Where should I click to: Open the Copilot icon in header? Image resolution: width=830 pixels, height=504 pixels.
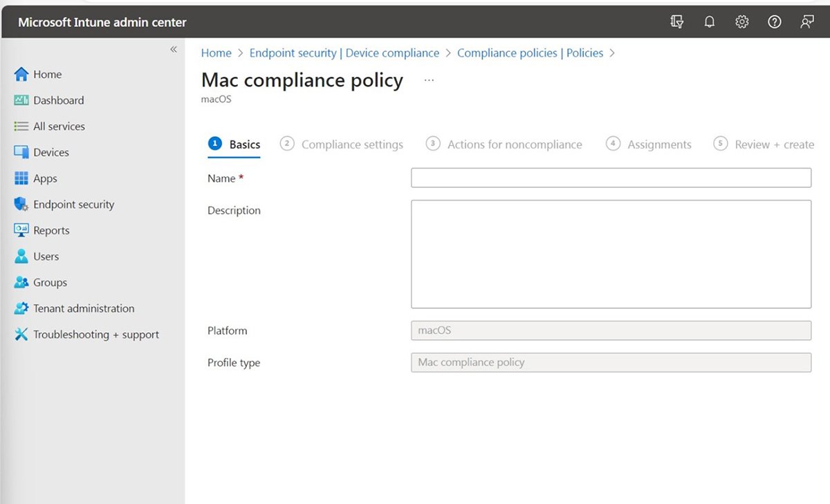click(x=676, y=22)
